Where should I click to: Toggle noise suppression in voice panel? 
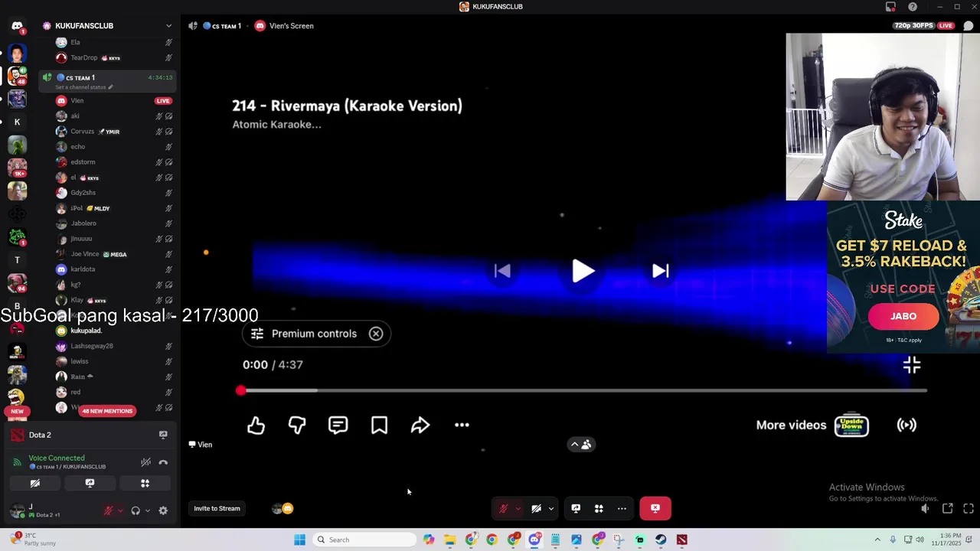point(145,462)
